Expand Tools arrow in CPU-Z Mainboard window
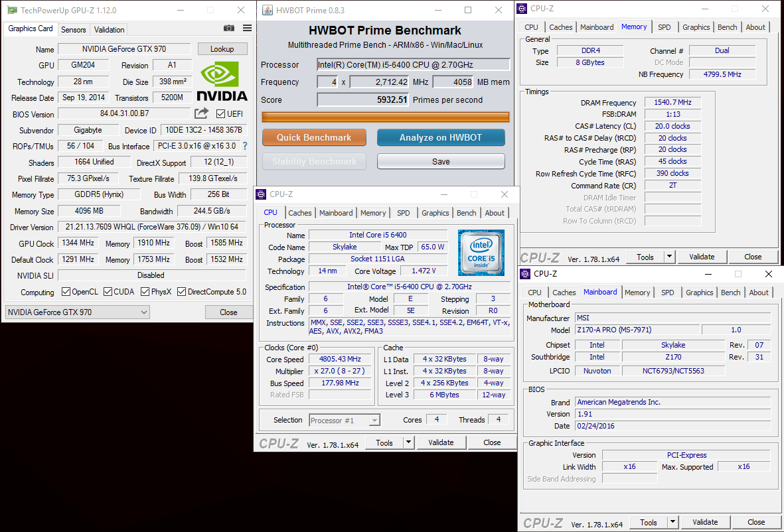The height and width of the screenshot is (532, 784). (673, 522)
